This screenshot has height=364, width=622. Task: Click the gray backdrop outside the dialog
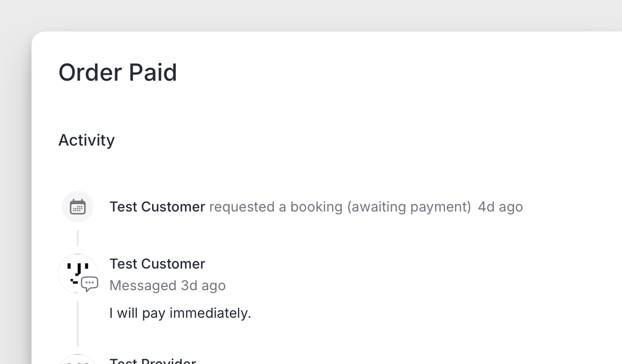point(15,197)
